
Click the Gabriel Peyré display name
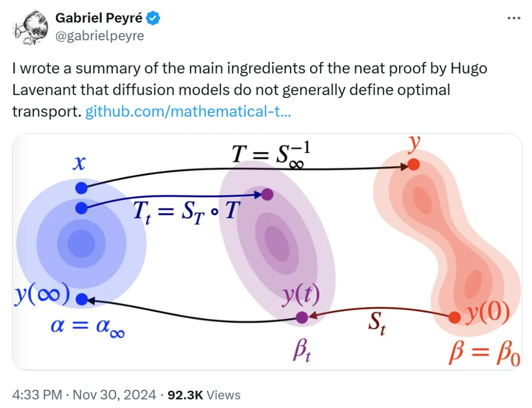click(99, 18)
